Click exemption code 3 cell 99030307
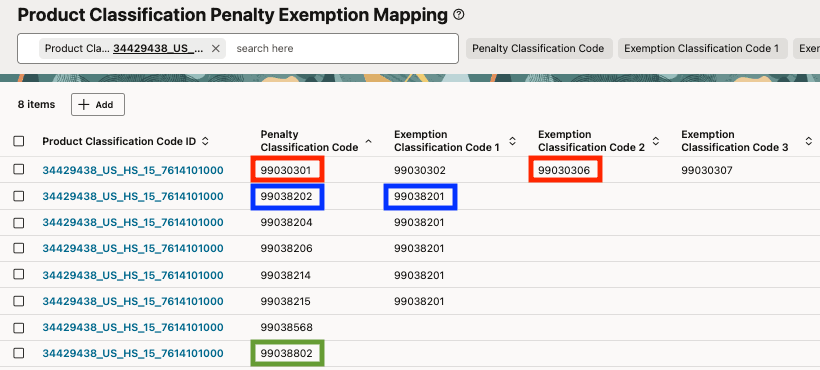This screenshot has height=370, width=820. pyautogui.click(x=707, y=170)
